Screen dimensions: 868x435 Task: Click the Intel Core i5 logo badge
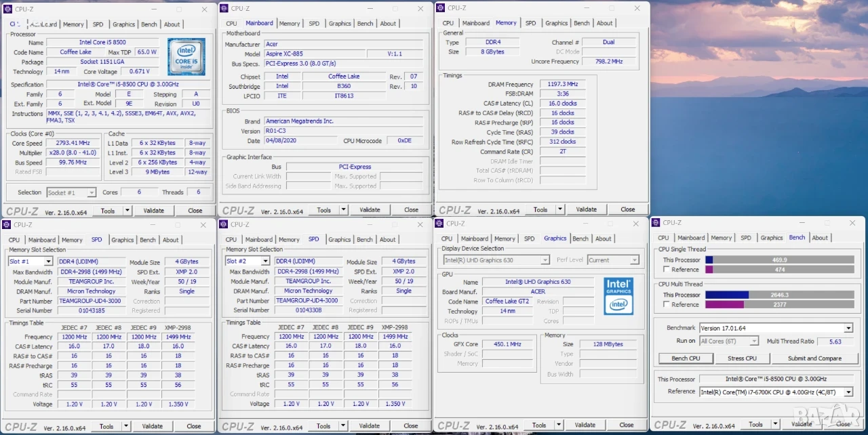point(186,56)
